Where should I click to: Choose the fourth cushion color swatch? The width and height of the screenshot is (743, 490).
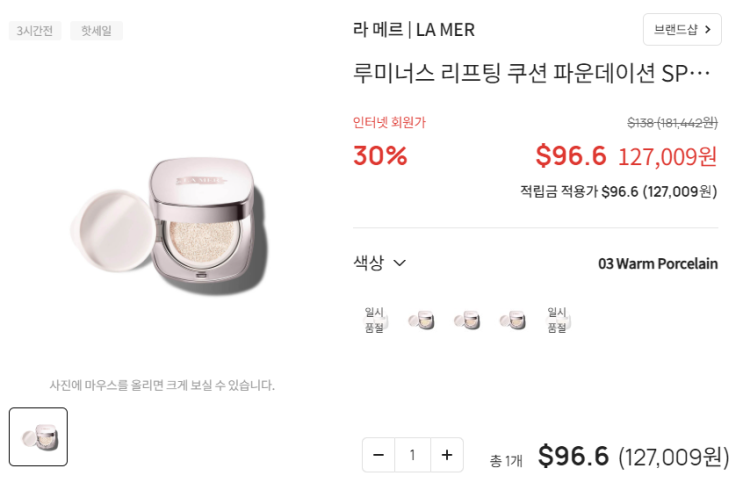coord(512,320)
